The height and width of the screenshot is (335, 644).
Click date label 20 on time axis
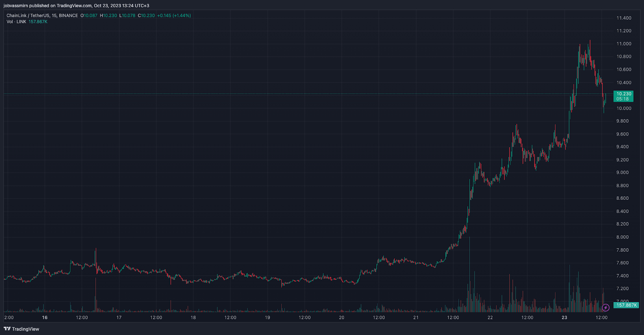point(342,317)
